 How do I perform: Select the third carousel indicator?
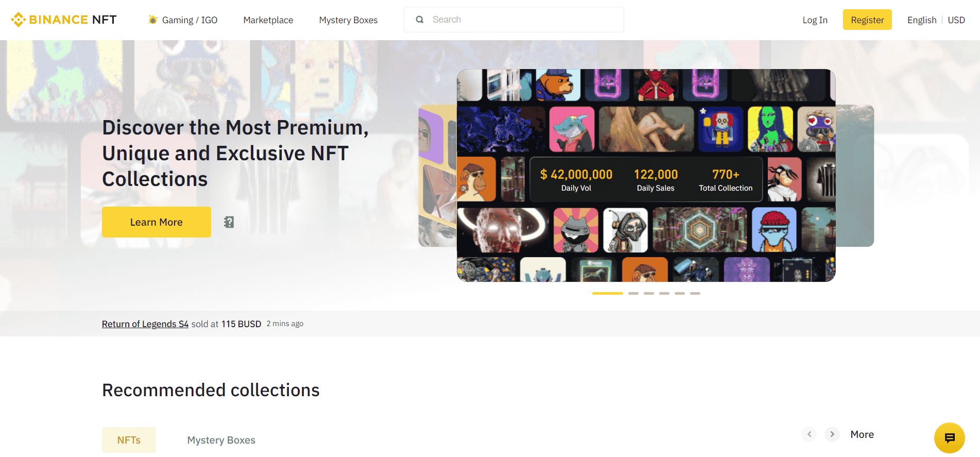(x=649, y=293)
